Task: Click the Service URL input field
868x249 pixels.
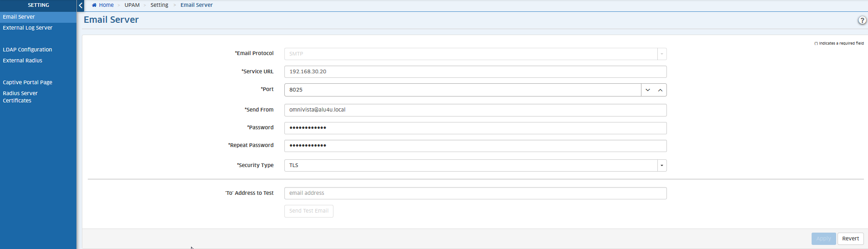Action: pos(475,72)
